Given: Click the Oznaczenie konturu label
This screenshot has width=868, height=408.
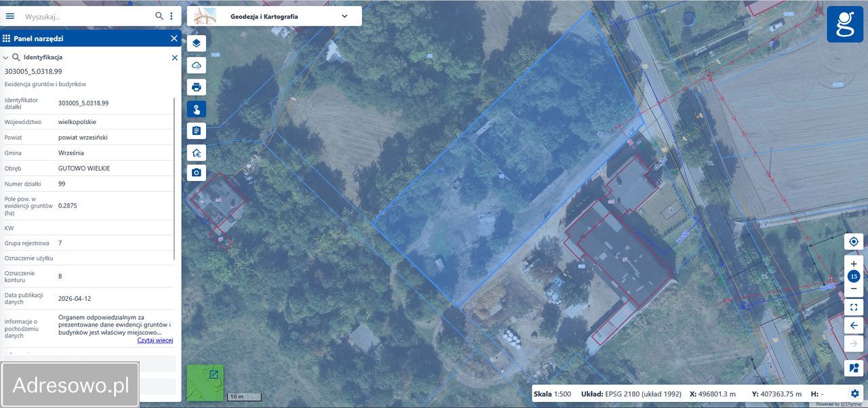Looking at the screenshot, I should point(20,277).
